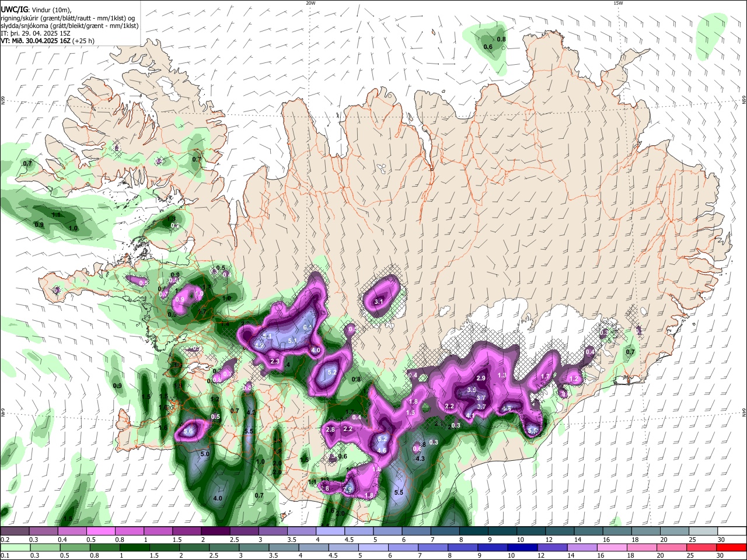
Task: Click the "rigning/skúrir" legend description line
Action: 68,18
